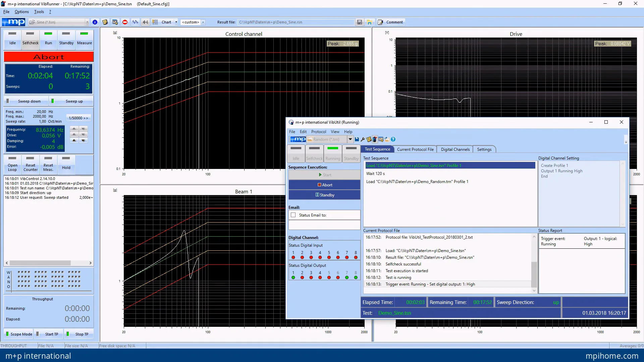This screenshot has height=362, width=644.
Task: Click digital input indicator 4 in VibUtil
Action: tap(320, 257)
